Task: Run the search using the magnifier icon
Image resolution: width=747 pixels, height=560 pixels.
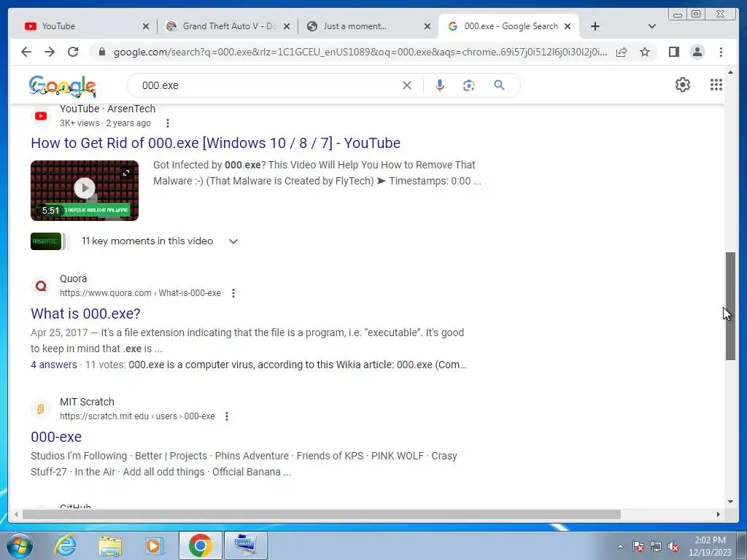Action: (x=499, y=85)
